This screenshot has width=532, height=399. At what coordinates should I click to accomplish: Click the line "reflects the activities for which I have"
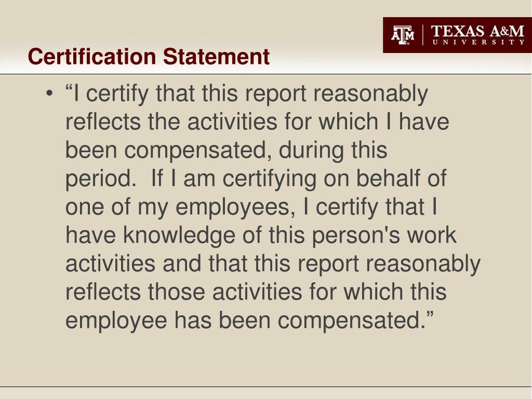(257, 122)
